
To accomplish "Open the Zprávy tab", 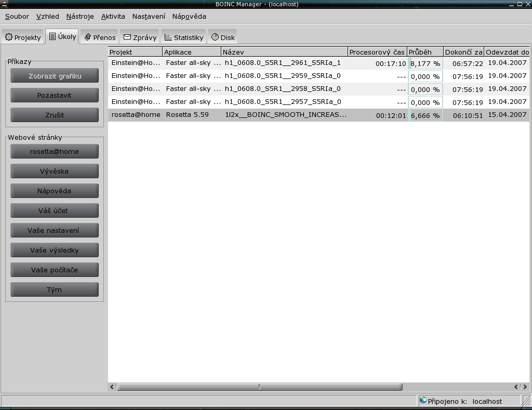I will point(140,37).
